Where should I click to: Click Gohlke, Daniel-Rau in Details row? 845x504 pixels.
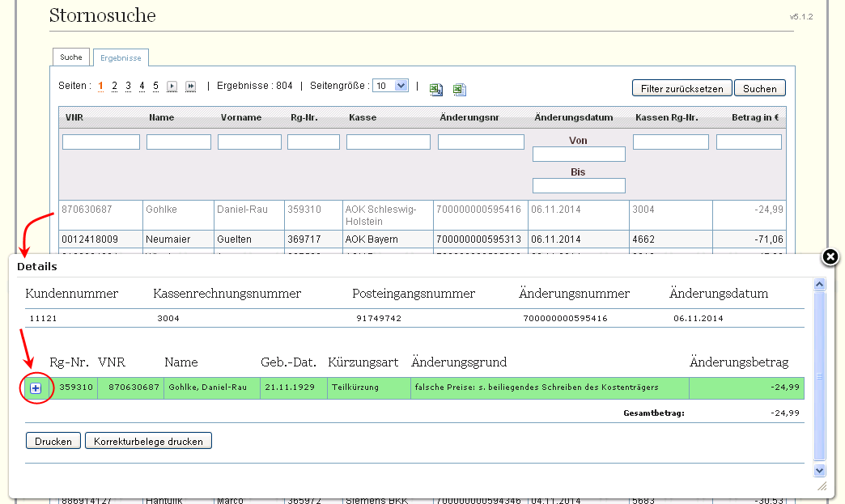coord(207,388)
